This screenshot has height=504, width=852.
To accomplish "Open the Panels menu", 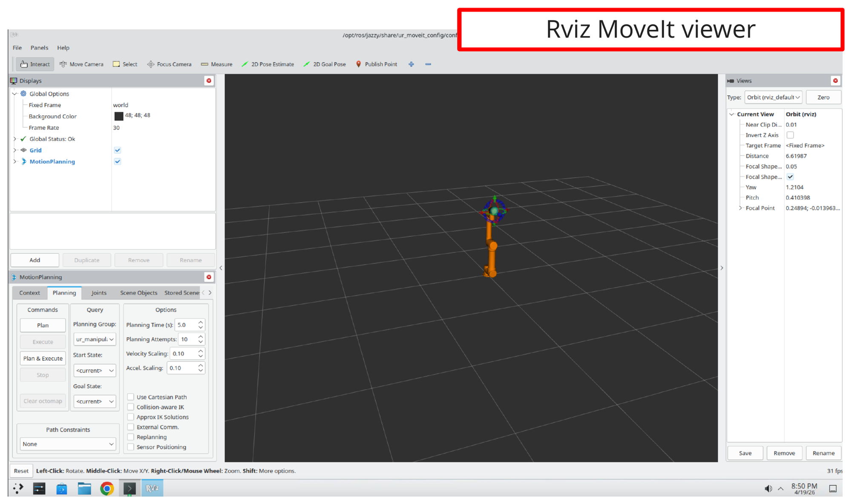I will pos(39,48).
